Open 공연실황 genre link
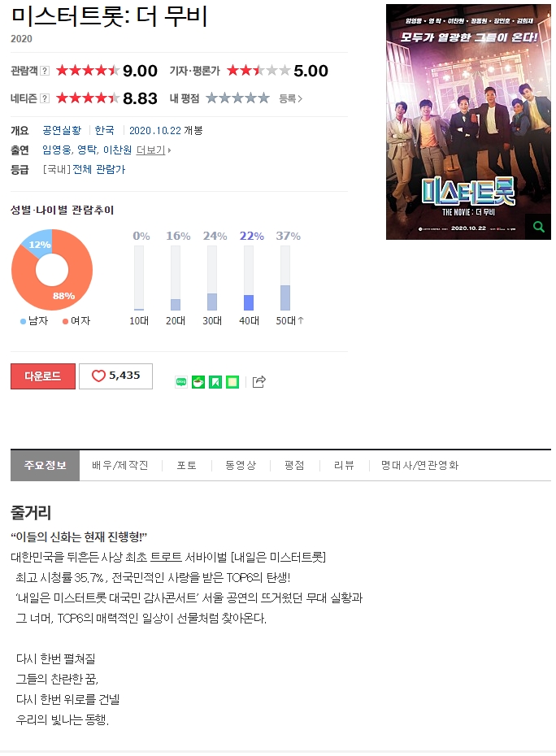This screenshot has height=756, width=556. [62, 130]
